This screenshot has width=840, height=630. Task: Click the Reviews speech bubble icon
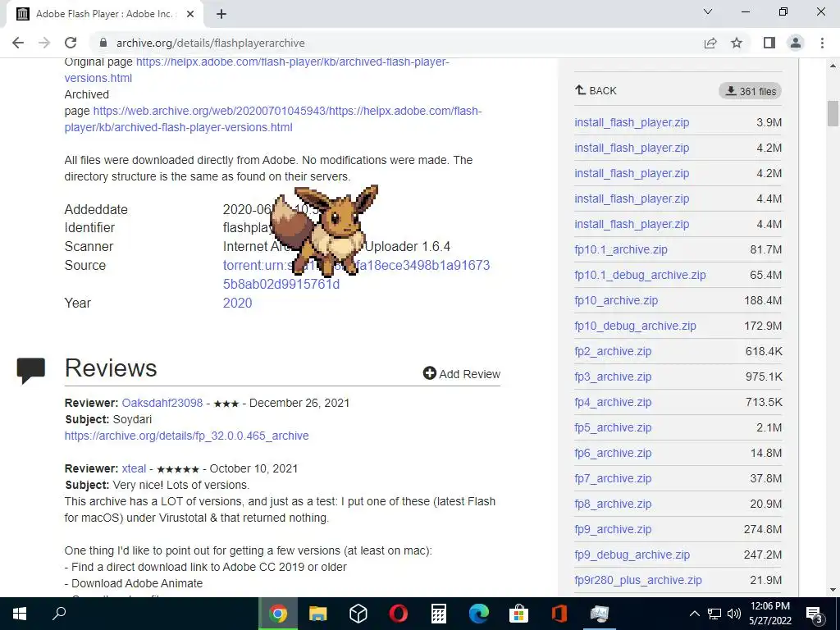(30, 370)
